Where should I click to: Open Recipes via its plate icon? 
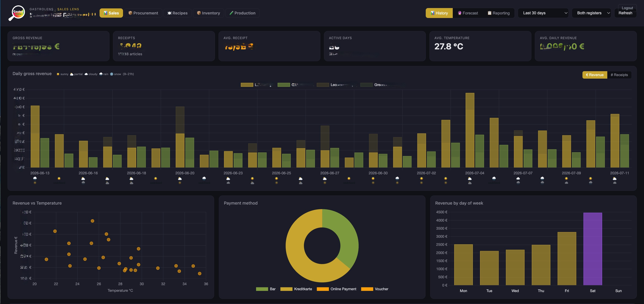[169, 13]
